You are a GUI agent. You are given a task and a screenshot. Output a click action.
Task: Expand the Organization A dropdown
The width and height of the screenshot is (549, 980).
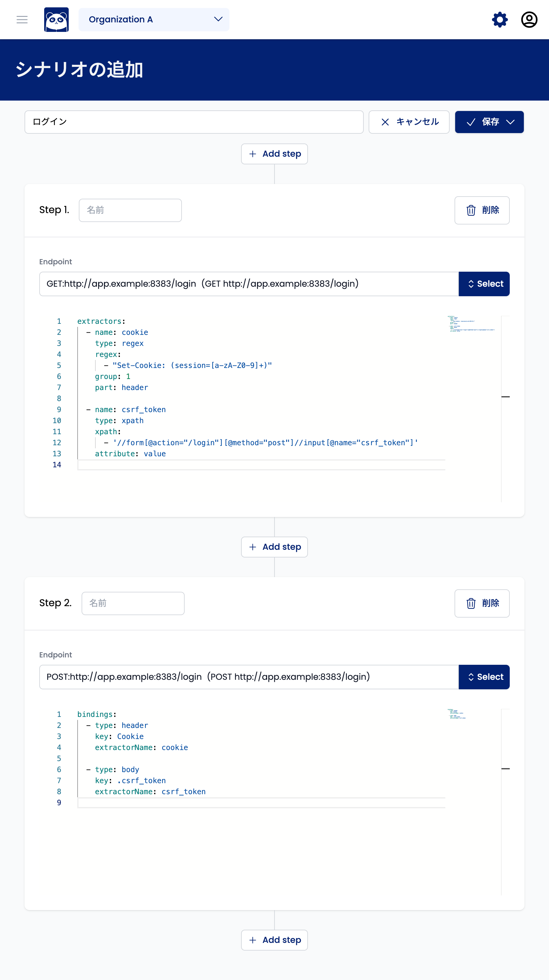pos(154,20)
